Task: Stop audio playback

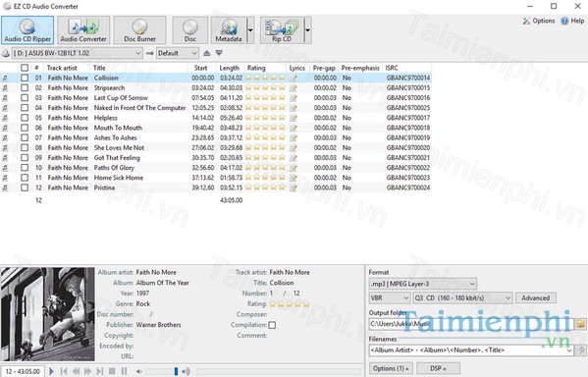Action: [x=112, y=371]
